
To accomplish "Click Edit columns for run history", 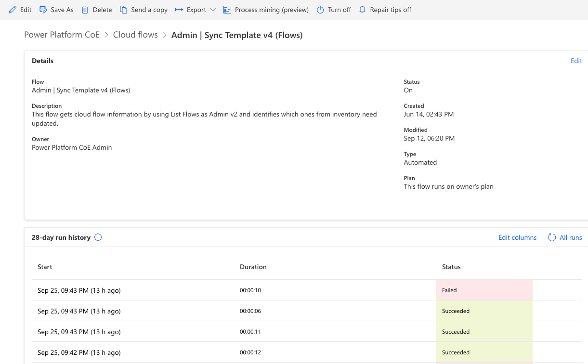I will 517,237.
